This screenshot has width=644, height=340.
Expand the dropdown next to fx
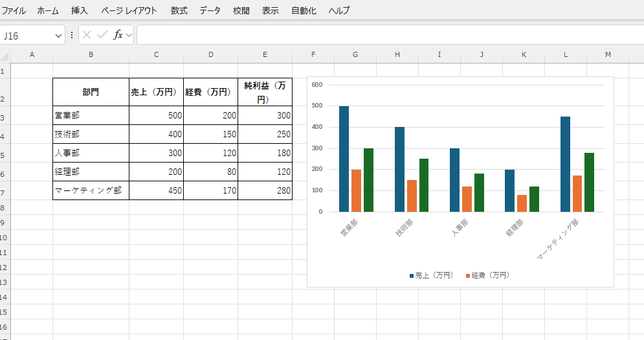129,36
